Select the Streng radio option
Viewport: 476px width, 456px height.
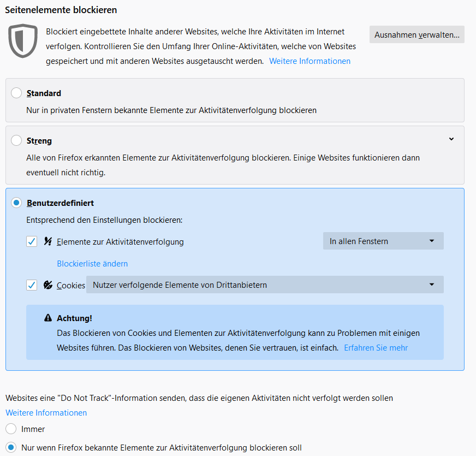coord(16,141)
